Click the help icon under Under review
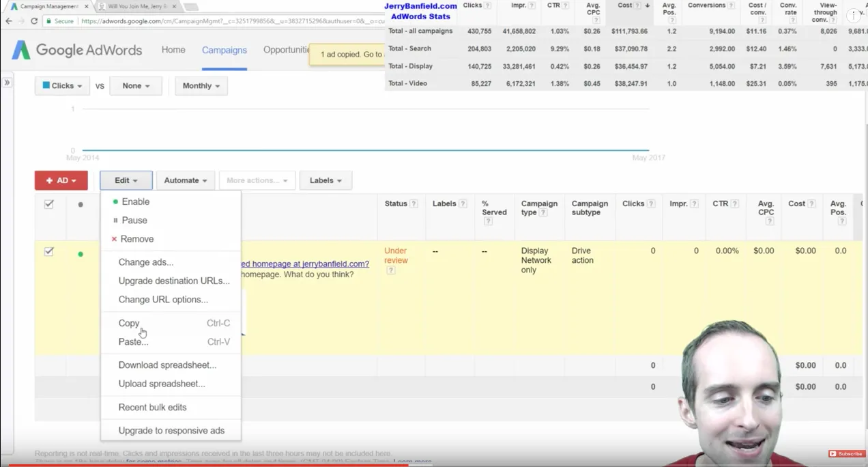 [x=391, y=270]
